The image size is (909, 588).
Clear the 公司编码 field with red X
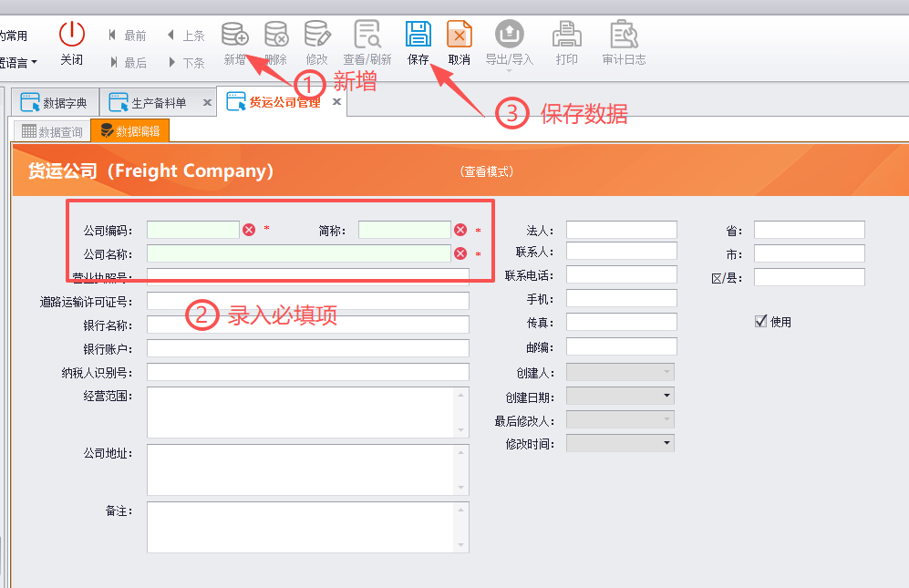pyautogui.click(x=249, y=230)
